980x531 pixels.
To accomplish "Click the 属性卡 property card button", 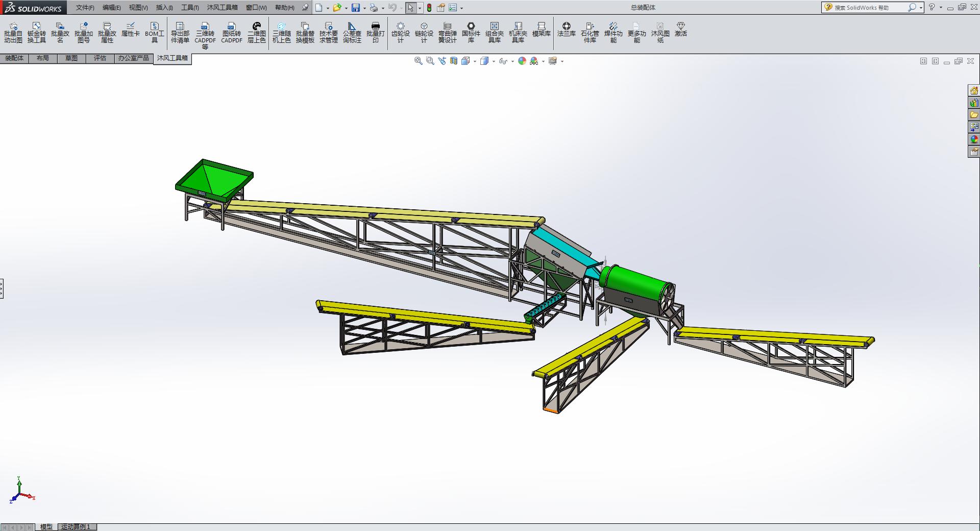I will click(130, 30).
